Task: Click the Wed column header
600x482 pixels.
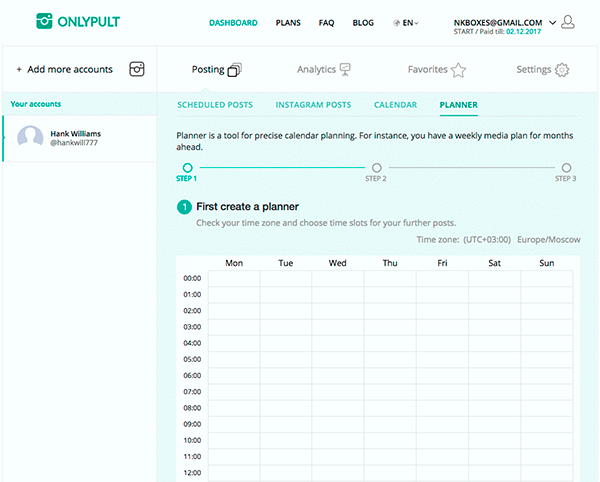Action: coord(338,263)
